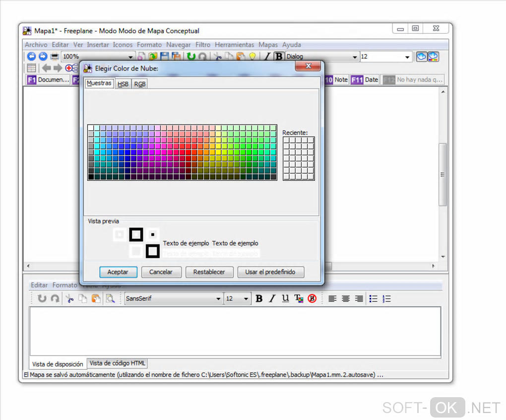
Task: Apply italic in the note editor
Action: (272, 298)
